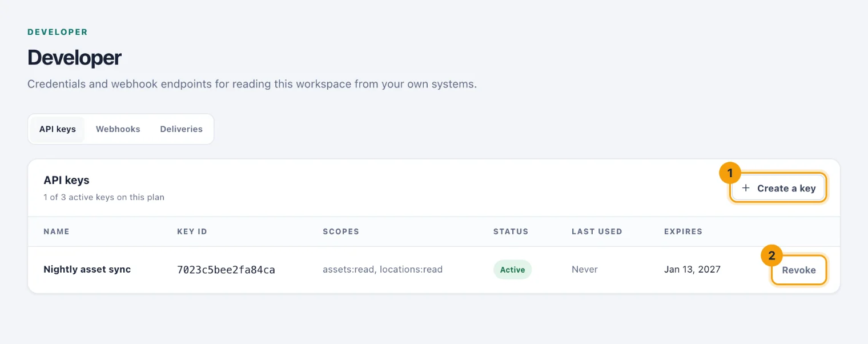Open the Deliveries tab
This screenshot has width=868, height=344.
[182, 129]
